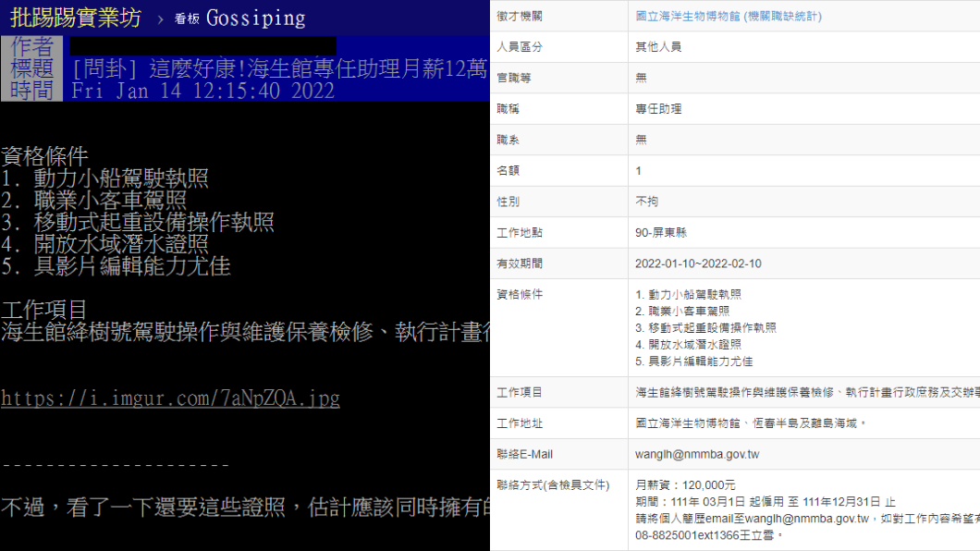The width and height of the screenshot is (980, 551).
Task: Click the 時間 label in the post header
Action: tap(31, 90)
